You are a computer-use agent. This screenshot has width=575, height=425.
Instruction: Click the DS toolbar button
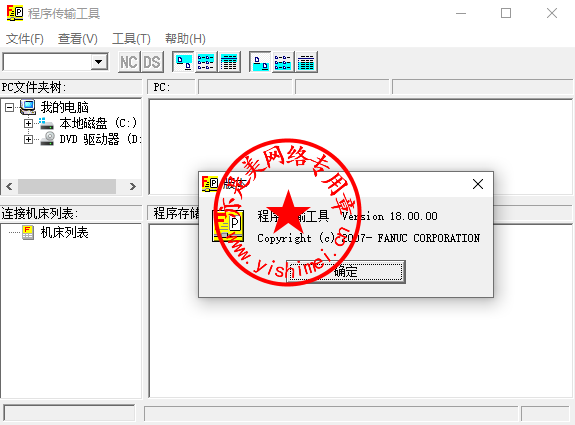click(x=152, y=62)
